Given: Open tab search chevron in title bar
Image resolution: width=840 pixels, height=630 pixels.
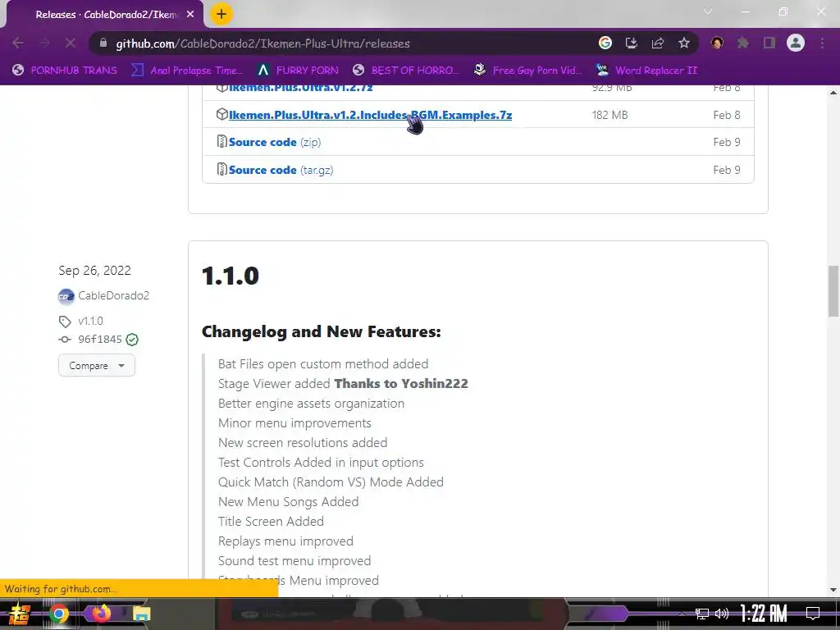Looking at the screenshot, I should (x=708, y=11).
